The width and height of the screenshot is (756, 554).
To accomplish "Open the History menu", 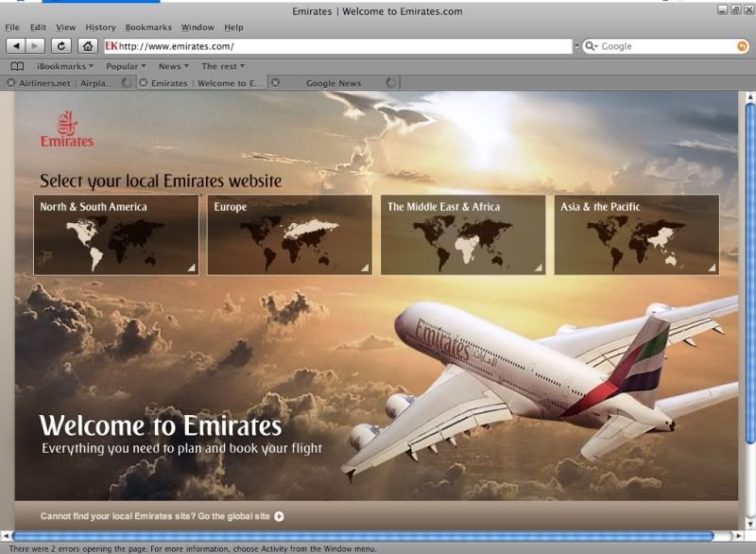I will pos(100,27).
